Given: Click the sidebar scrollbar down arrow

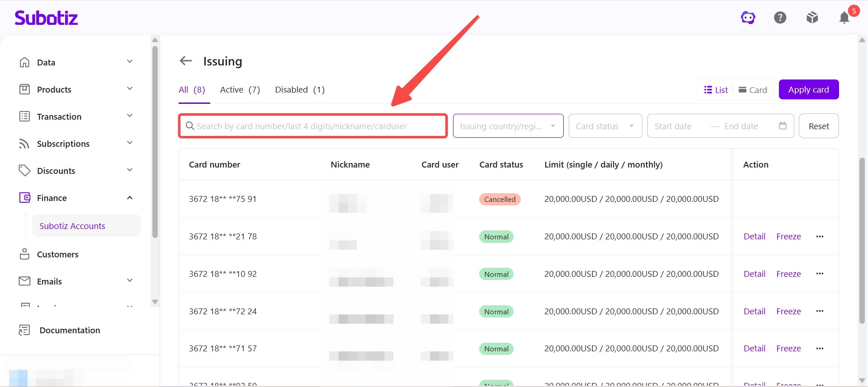Looking at the screenshot, I should pyautogui.click(x=155, y=302).
